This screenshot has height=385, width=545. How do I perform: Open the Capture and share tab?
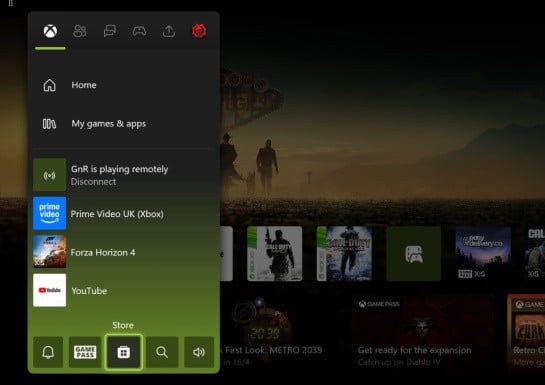coord(169,31)
